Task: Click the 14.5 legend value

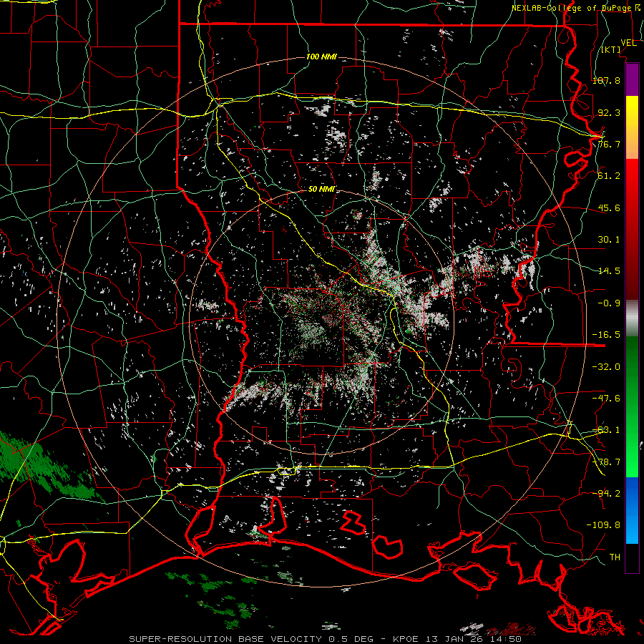Action: click(x=609, y=271)
